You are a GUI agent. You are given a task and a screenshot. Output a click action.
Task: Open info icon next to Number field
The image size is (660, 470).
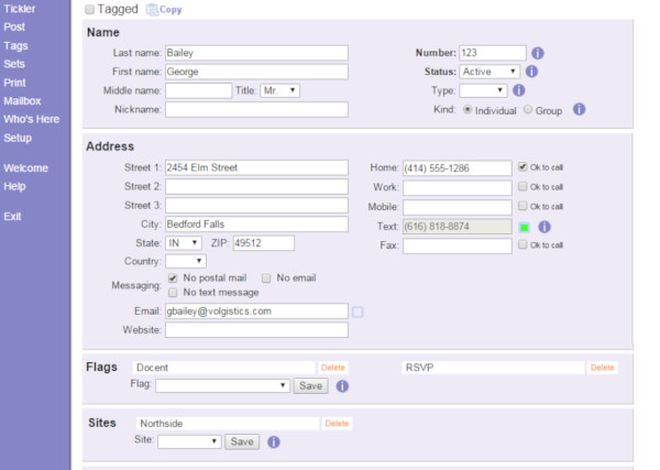538,53
